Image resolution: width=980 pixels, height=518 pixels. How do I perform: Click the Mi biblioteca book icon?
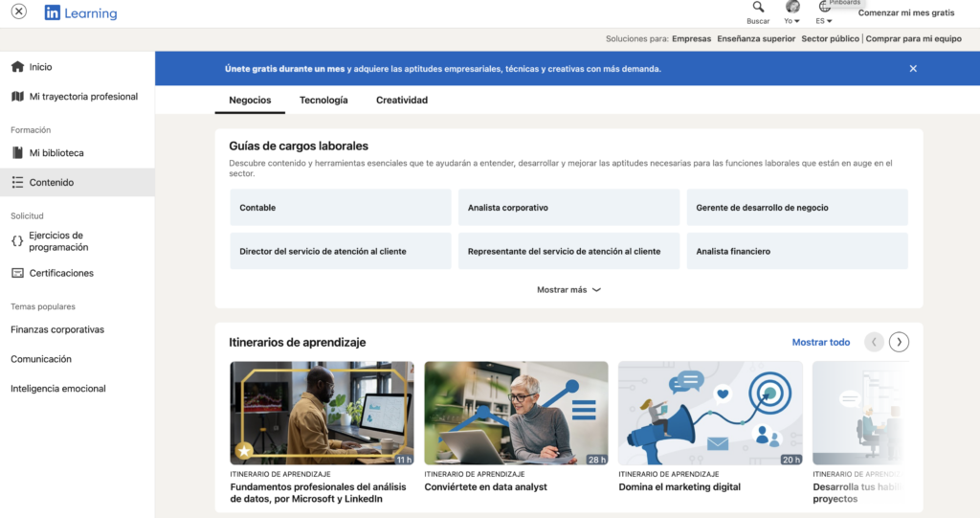[17, 153]
